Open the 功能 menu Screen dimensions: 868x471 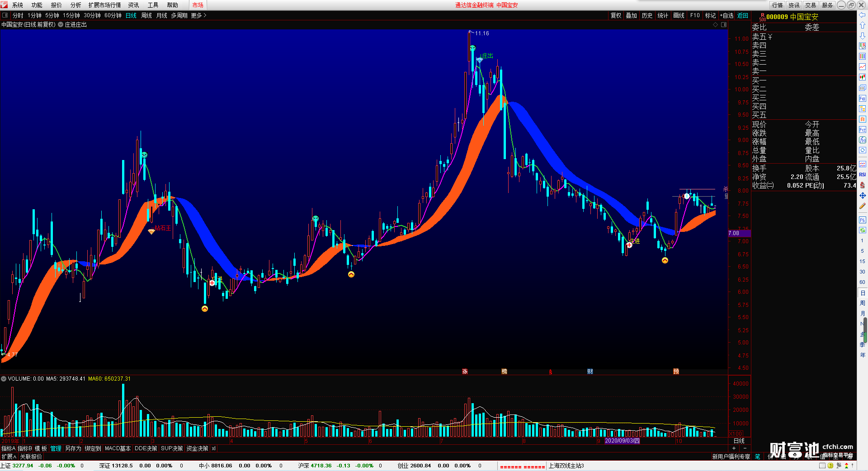[x=37, y=5]
